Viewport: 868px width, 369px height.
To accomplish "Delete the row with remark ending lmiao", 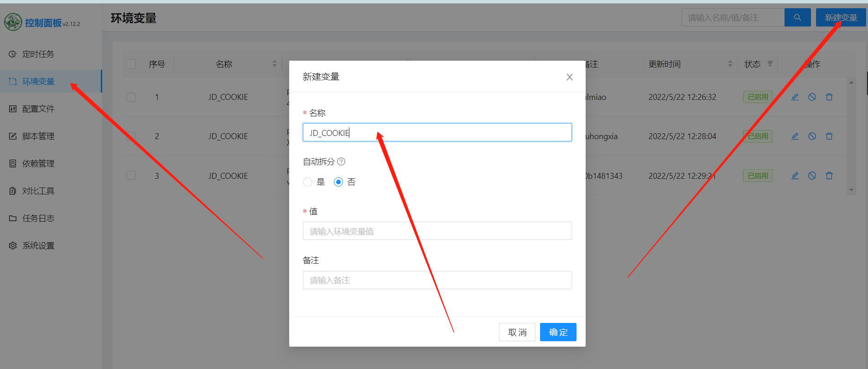I will [829, 97].
